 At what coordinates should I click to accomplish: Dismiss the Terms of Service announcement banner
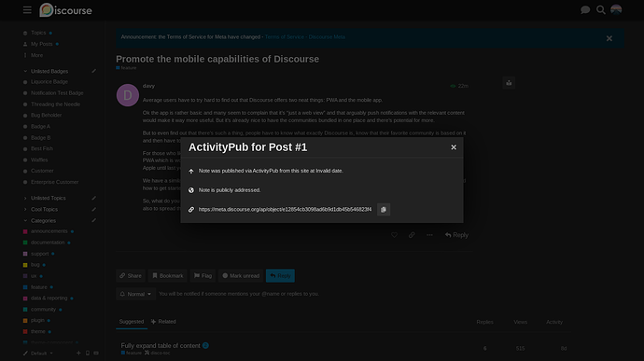[609, 38]
